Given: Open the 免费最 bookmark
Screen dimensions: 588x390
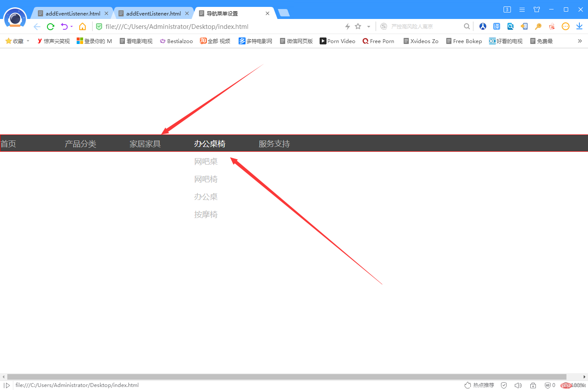Looking at the screenshot, I should point(541,41).
